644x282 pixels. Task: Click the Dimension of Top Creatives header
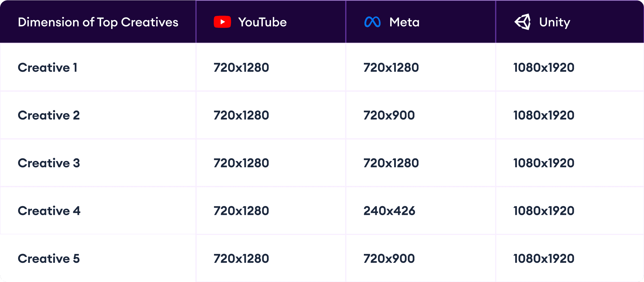98,22
